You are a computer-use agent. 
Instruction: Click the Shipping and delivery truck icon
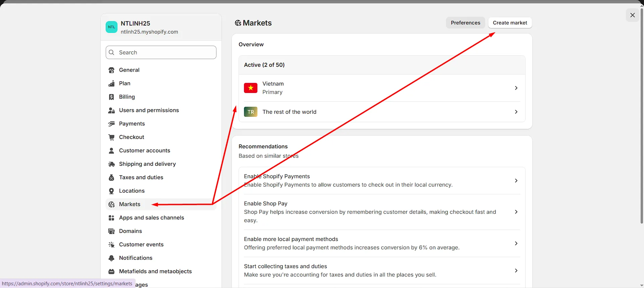tap(111, 164)
